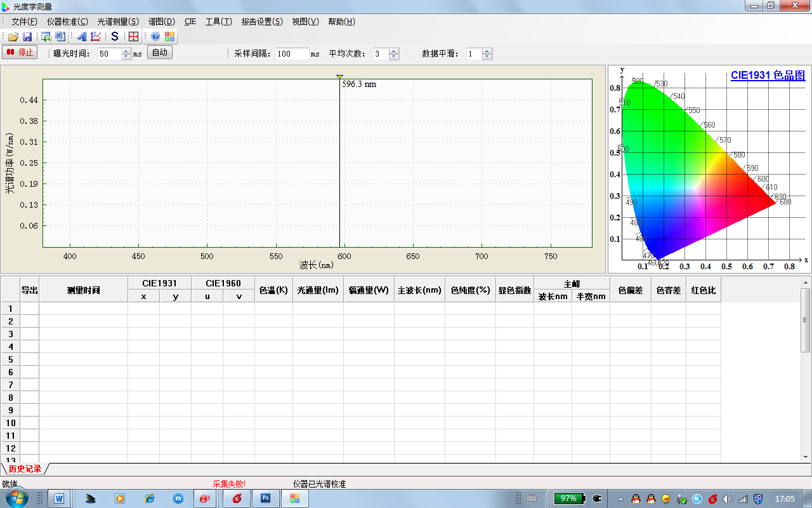This screenshot has height=508, width=812.
Task: Click the red crosshair target icon
Action: click(133, 37)
